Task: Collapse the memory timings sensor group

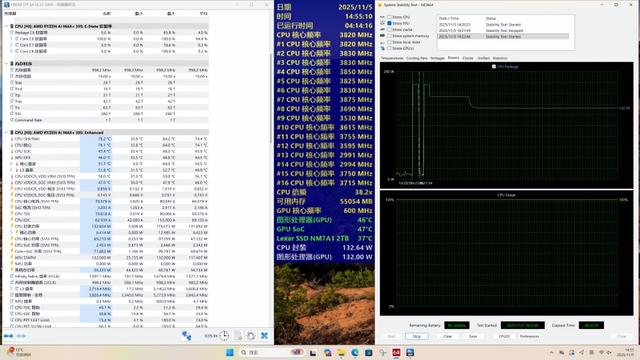Action: (7, 64)
